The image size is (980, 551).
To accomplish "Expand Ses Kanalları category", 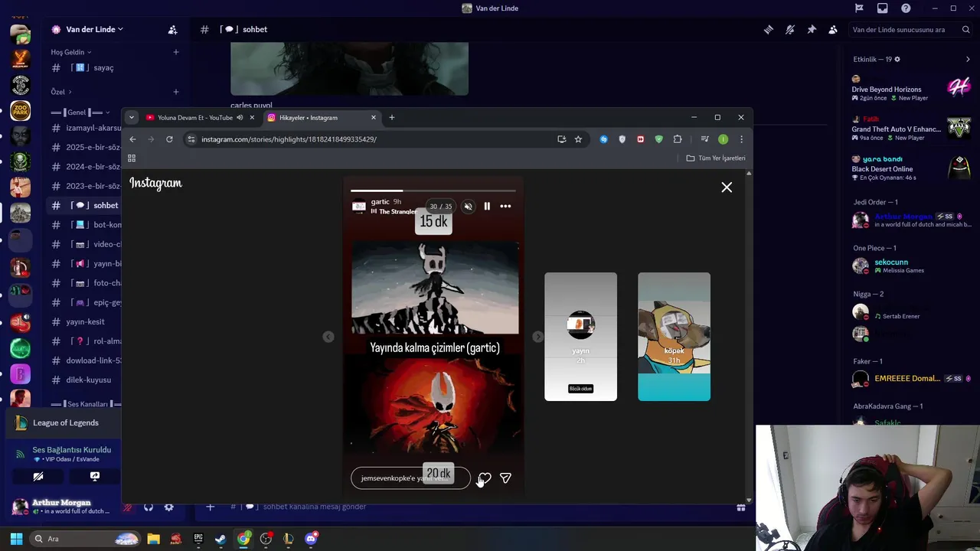I will click(86, 404).
